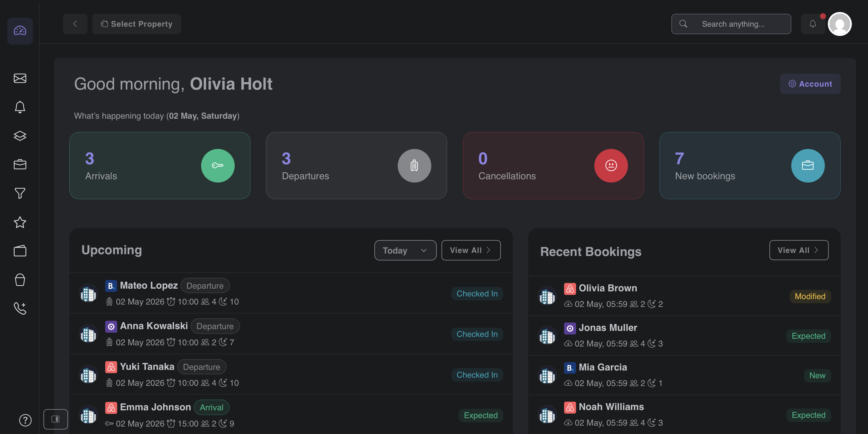Click Checked In status for Yuki Tanaka
The image size is (868, 434).
coord(477,375)
